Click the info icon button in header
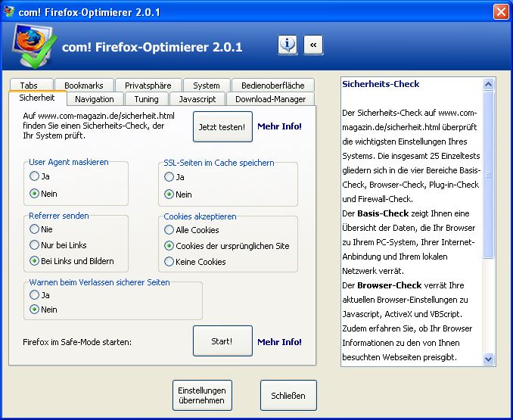The width and height of the screenshot is (513, 420). pos(288,45)
